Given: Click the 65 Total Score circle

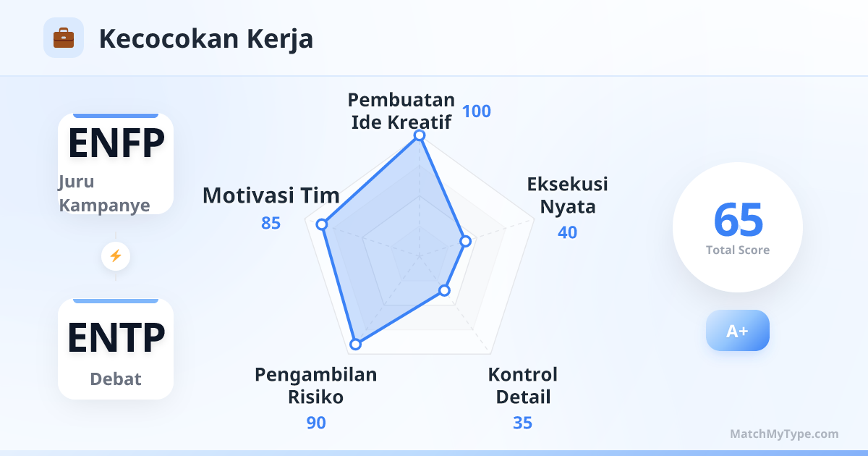Looking at the screenshot, I should tap(737, 227).
